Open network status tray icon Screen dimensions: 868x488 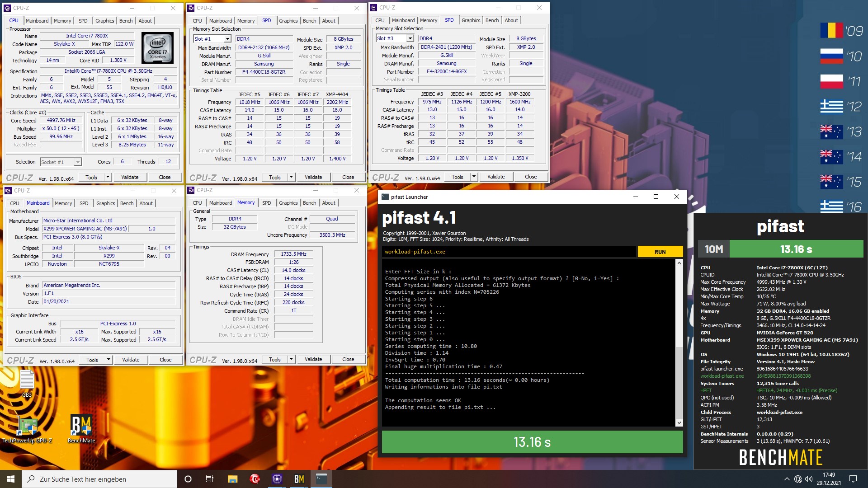pos(798,479)
